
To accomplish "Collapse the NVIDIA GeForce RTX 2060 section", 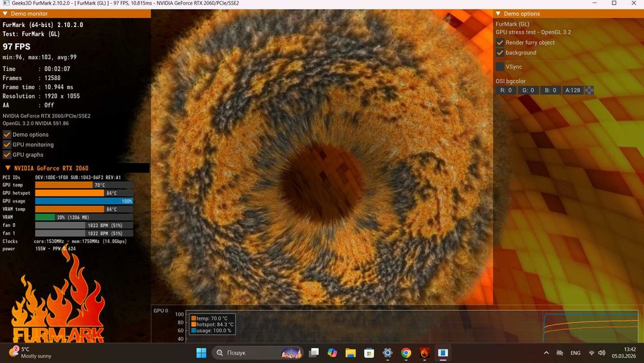I will tap(8, 168).
